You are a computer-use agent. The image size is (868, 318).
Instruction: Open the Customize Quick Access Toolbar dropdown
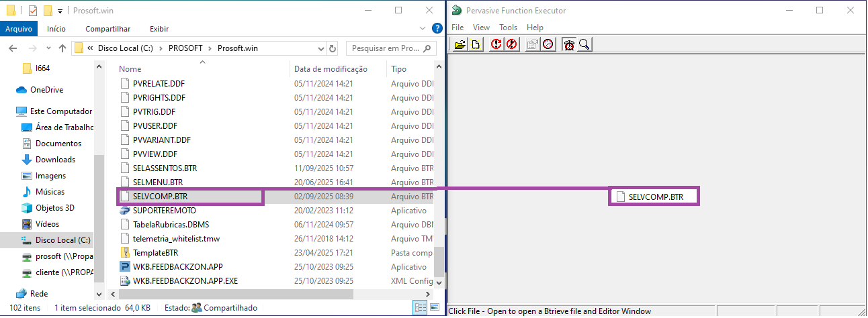click(60, 11)
